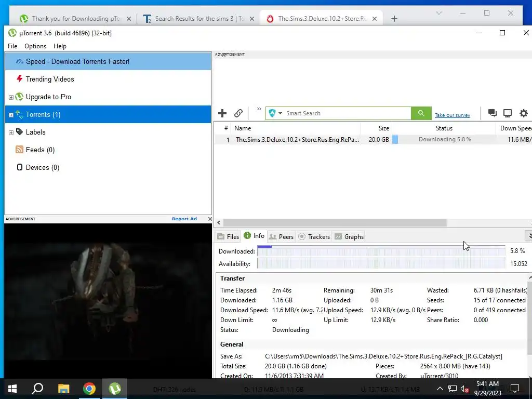The width and height of the screenshot is (532, 399).
Task: Open the chat bubbles icon in the toolbar
Action: tap(493, 113)
